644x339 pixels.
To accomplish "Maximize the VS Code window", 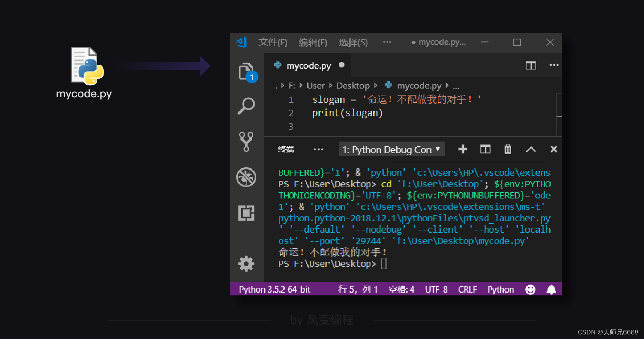I will [517, 42].
